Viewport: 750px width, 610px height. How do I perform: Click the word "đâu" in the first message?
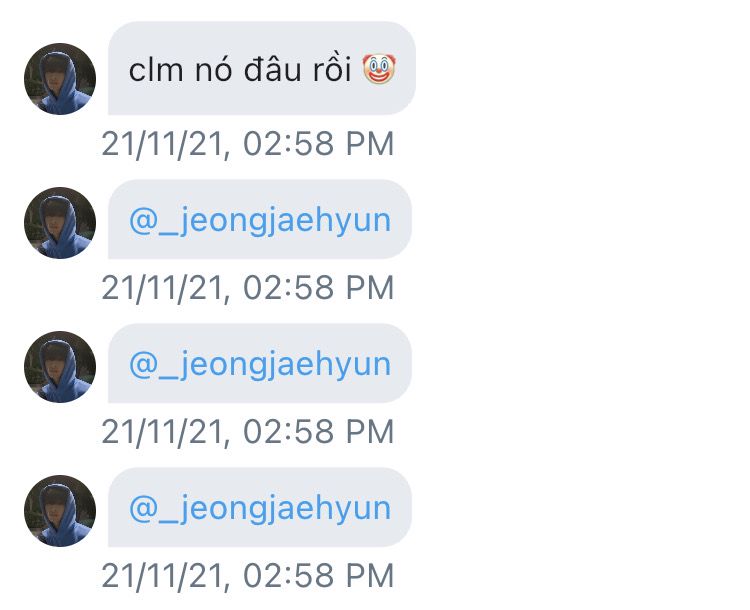click(273, 70)
